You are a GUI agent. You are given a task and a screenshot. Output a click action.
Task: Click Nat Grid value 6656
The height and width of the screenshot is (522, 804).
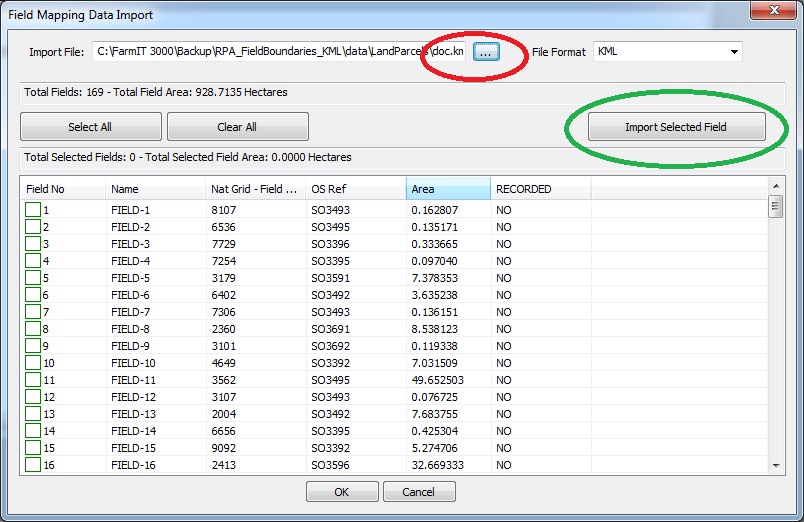pyautogui.click(x=224, y=431)
